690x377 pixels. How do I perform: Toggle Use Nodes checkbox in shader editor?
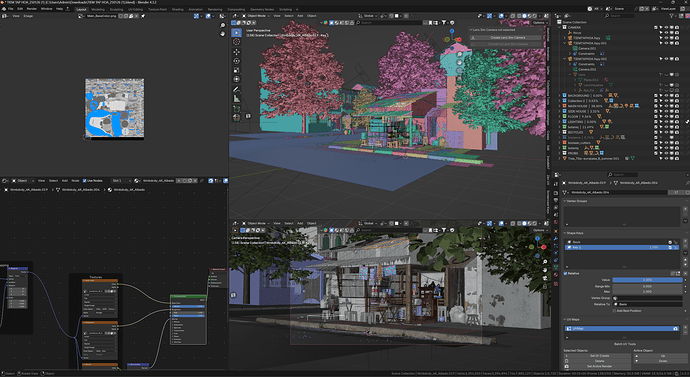coord(84,181)
